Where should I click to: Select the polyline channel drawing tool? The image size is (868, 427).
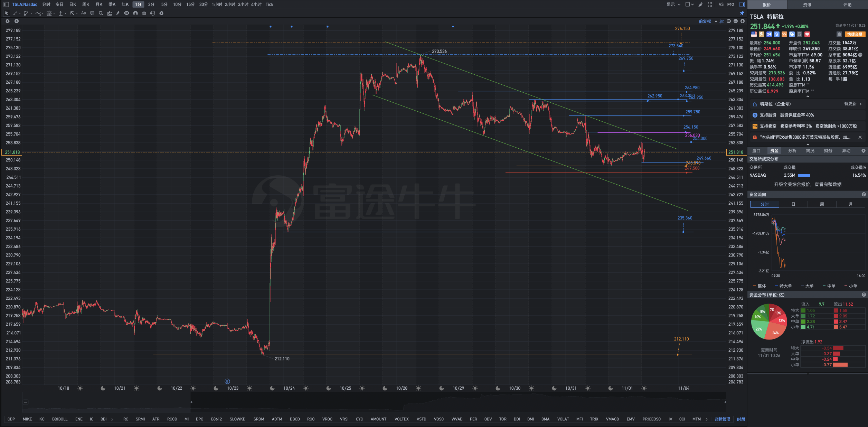(27, 13)
